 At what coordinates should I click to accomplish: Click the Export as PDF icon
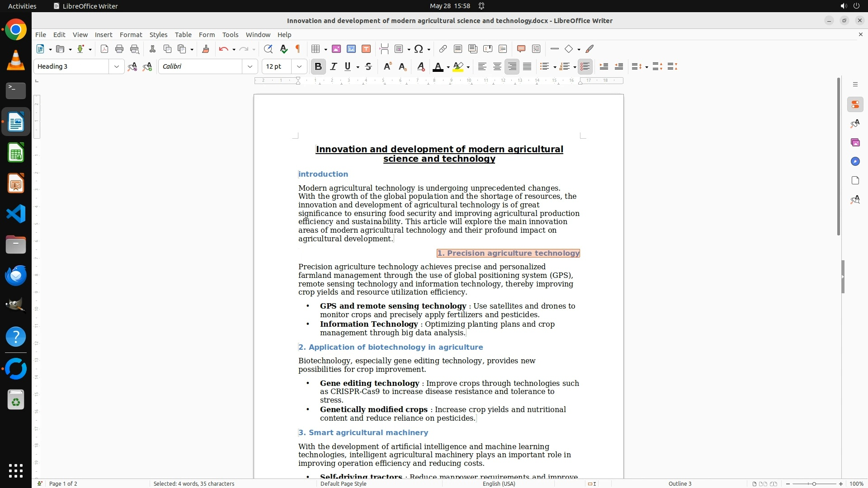(104, 49)
